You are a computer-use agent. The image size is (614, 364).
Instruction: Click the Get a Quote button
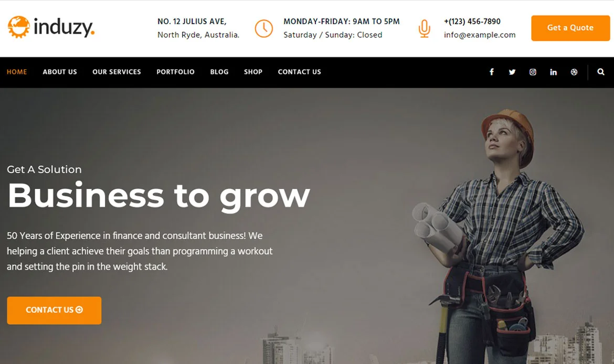(570, 28)
